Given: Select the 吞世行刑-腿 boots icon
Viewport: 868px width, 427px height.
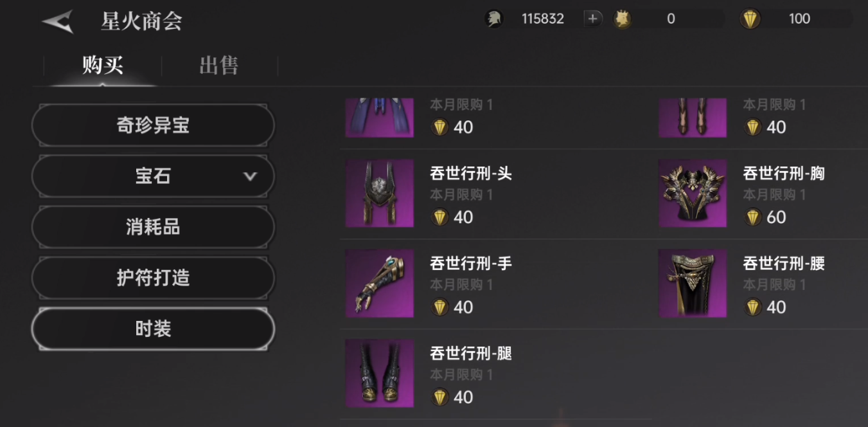Looking at the screenshot, I should click(379, 374).
